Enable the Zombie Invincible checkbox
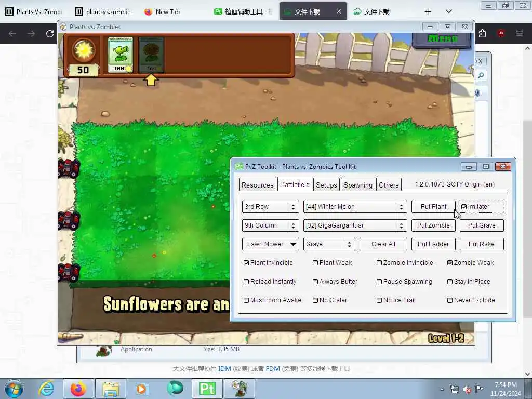532x399 pixels. (x=379, y=263)
